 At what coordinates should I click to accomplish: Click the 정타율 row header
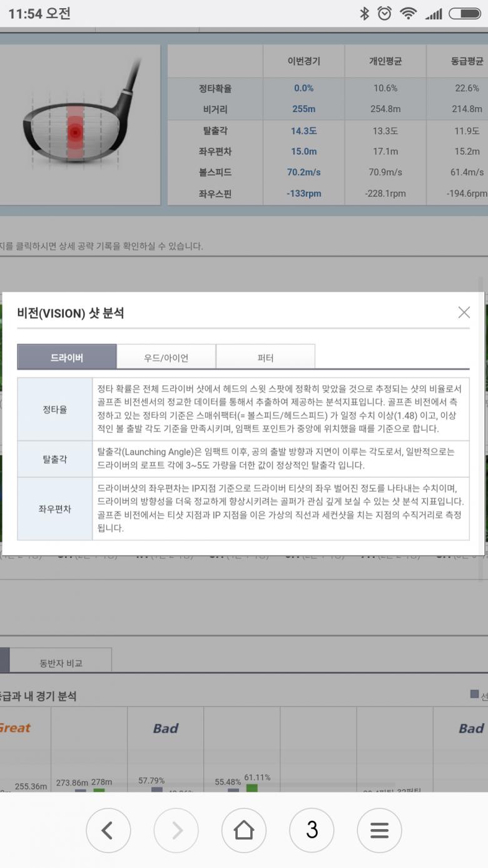(x=55, y=410)
